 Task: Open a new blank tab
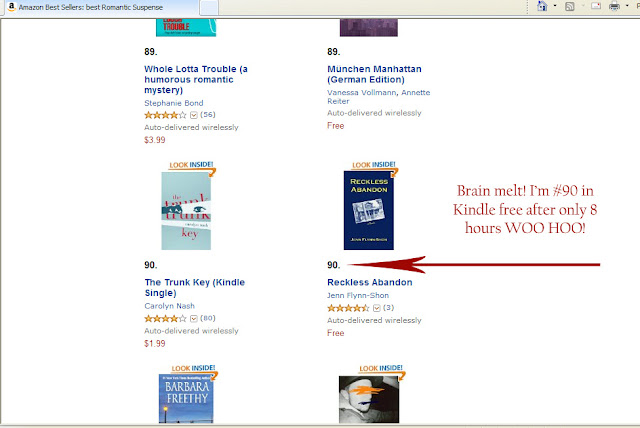click(x=209, y=7)
